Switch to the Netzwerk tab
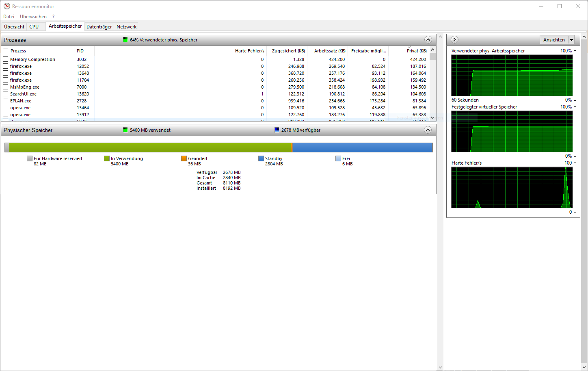 click(126, 27)
